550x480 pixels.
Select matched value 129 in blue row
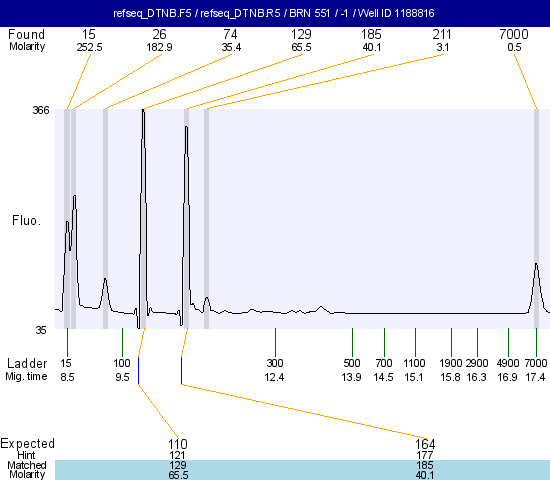[x=178, y=465]
